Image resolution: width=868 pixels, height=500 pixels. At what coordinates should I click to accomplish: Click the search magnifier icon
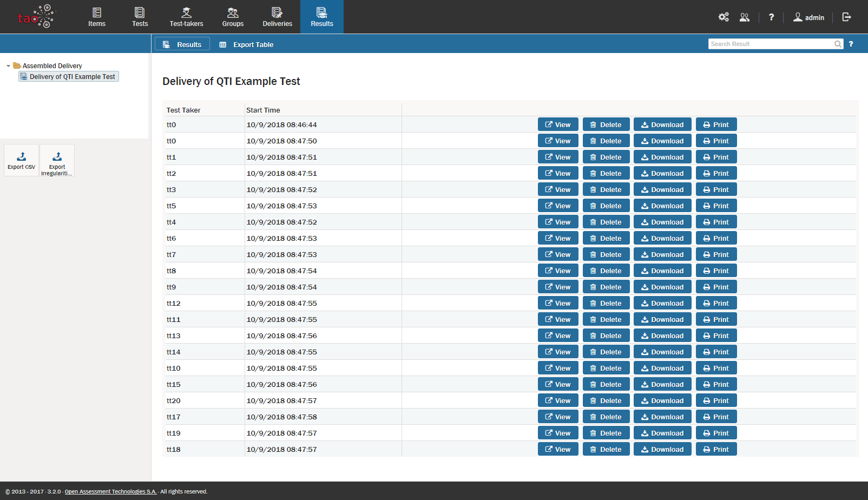click(x=838, y=44)
